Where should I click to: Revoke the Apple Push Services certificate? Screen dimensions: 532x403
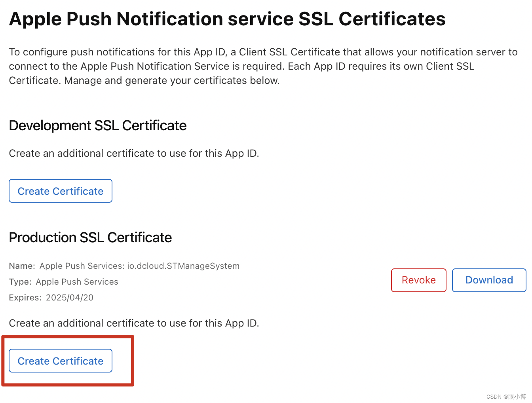coord(419,280)
